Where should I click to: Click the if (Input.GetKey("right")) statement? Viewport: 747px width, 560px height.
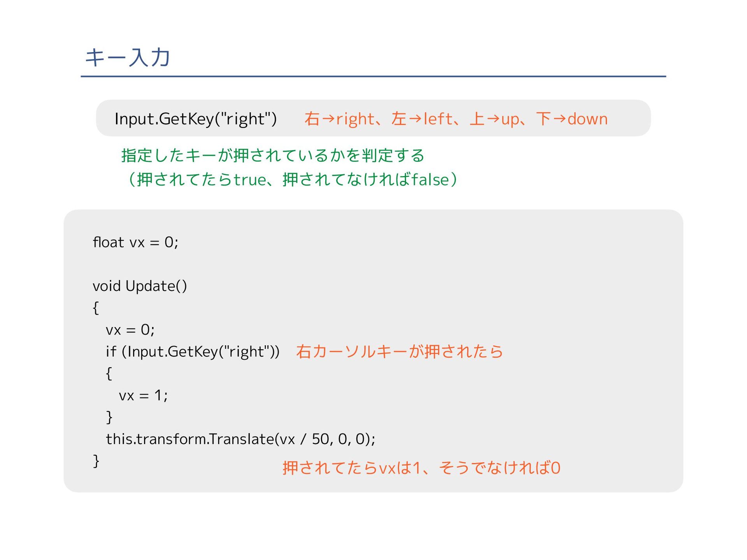(x=193, y=352)
